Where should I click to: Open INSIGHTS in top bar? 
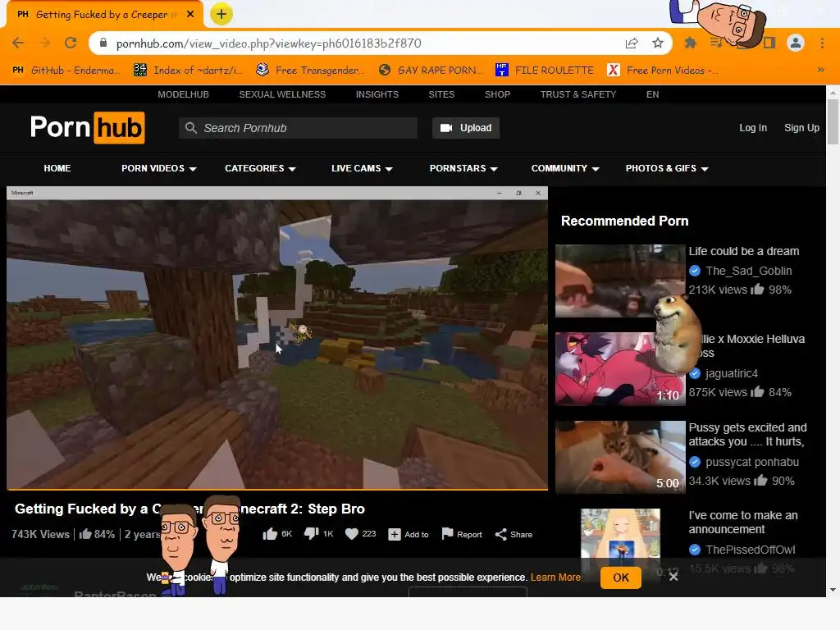click(x=377, y=94)
